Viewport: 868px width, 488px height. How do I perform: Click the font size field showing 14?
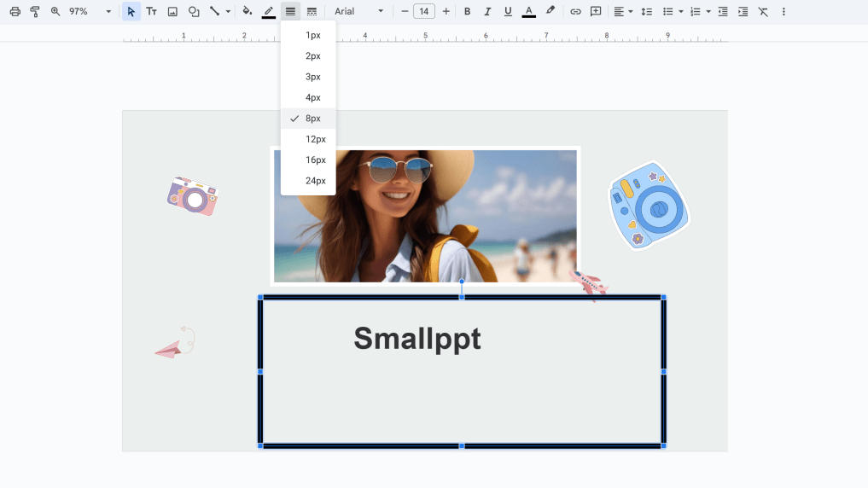[424, 11]
